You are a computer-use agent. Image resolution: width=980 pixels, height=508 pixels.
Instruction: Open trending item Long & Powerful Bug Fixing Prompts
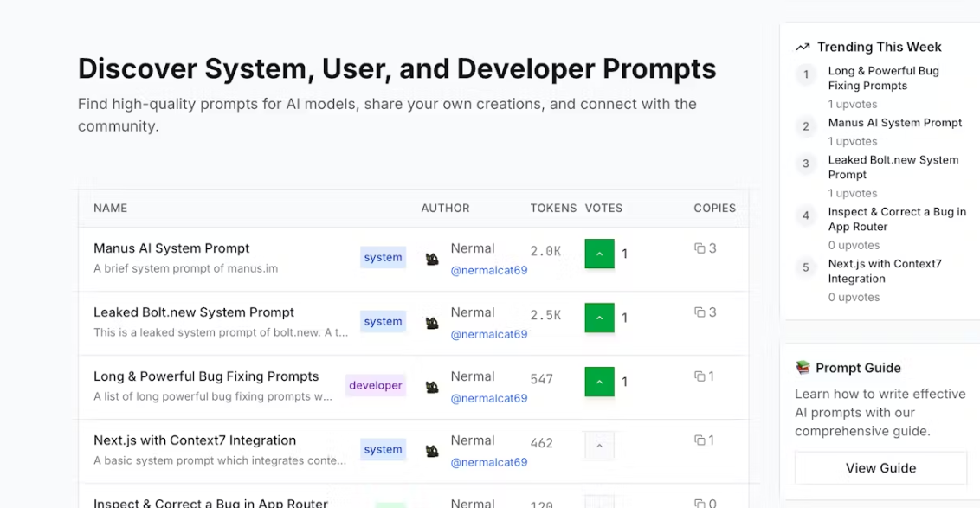pyautogui.click(x=884, y=78)
